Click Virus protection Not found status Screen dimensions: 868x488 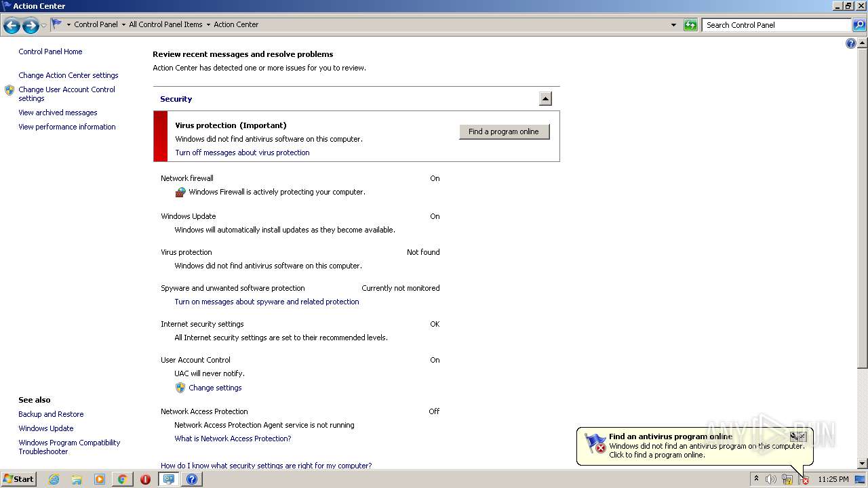(x=423, y=252)
